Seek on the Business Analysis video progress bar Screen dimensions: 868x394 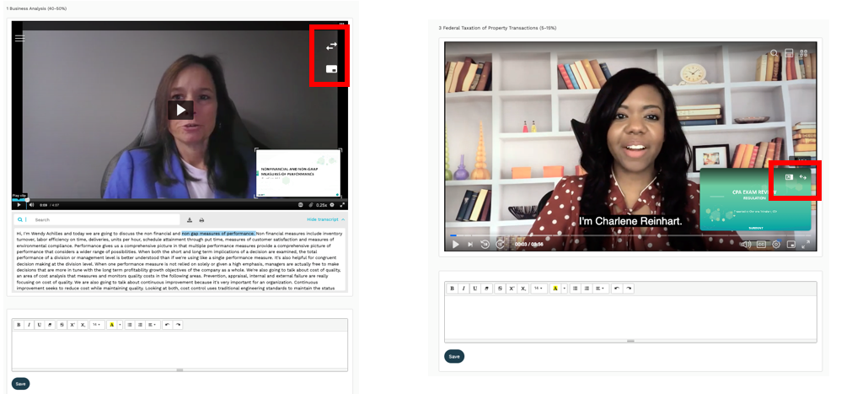[179, 199]
